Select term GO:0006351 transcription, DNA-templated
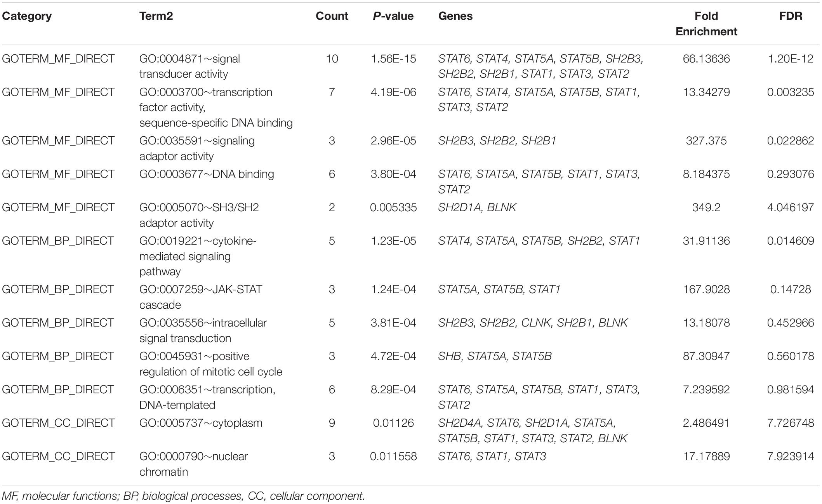 click(x=207, y=397)
